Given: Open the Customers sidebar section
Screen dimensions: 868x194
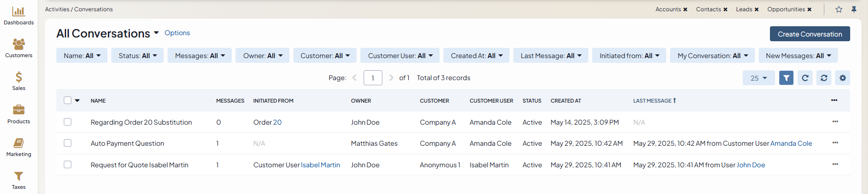Looking at the screenshot, I should click(x=19, y=48).
